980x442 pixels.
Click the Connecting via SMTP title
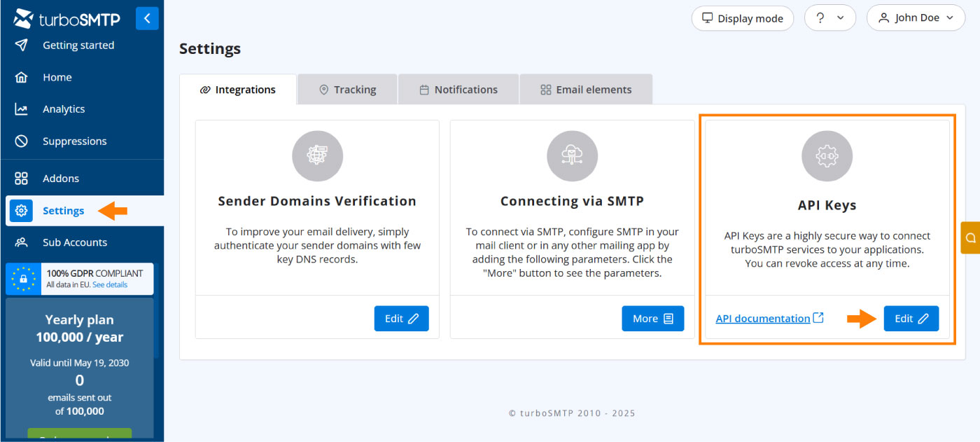tap(572, 201)
